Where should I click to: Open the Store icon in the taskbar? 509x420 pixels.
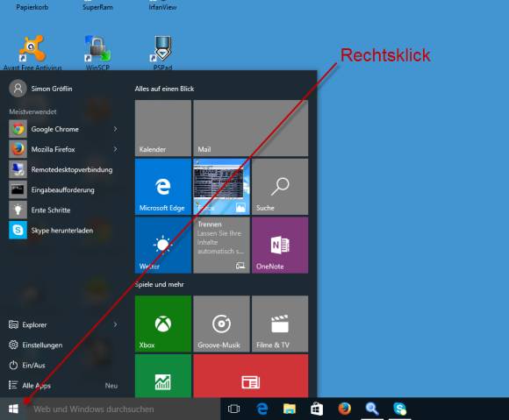coord(317,409)
